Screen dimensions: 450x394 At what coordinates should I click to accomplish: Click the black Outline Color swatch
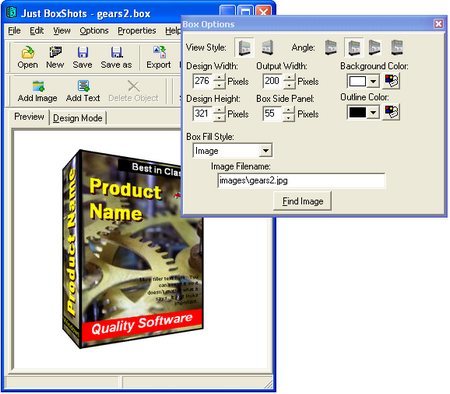(358, 112)
